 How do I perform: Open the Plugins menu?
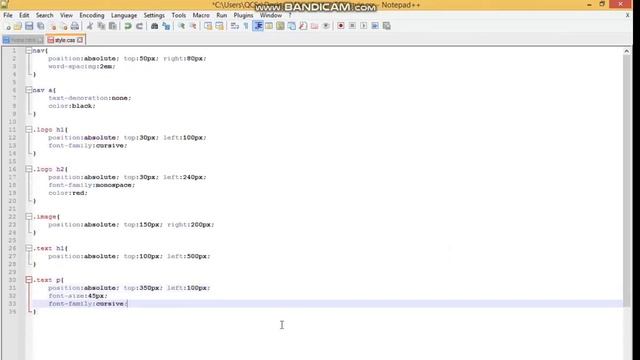tap(243, 15)
